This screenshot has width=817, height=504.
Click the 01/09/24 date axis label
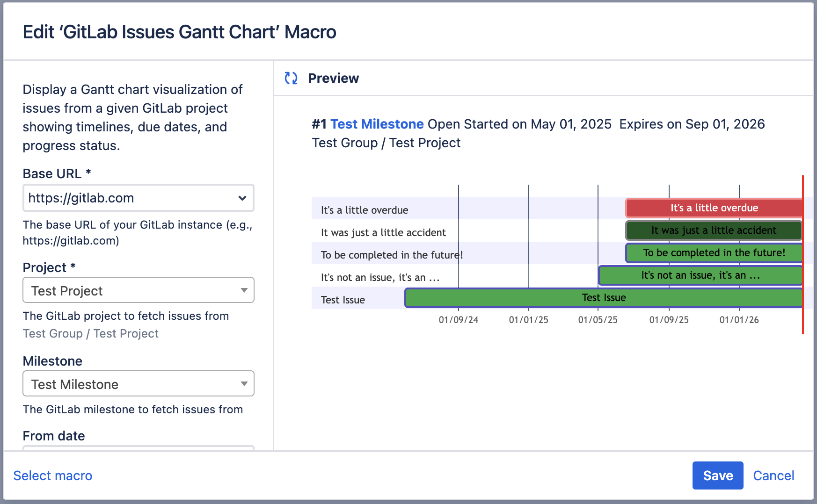(458, 320)
